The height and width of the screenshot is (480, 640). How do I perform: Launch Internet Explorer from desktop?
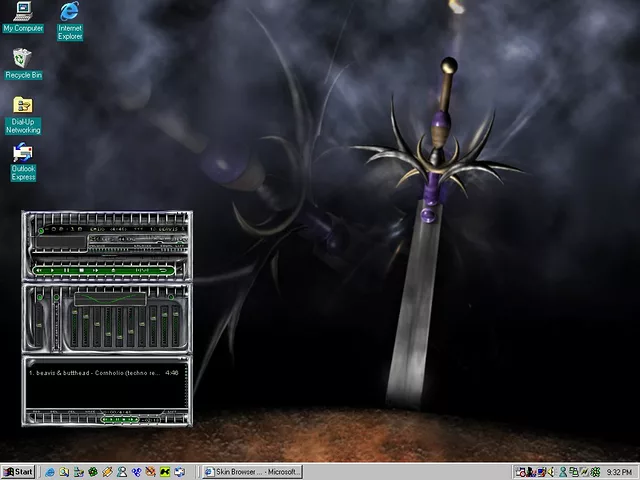pyautogui.click(x=70, y=14)
